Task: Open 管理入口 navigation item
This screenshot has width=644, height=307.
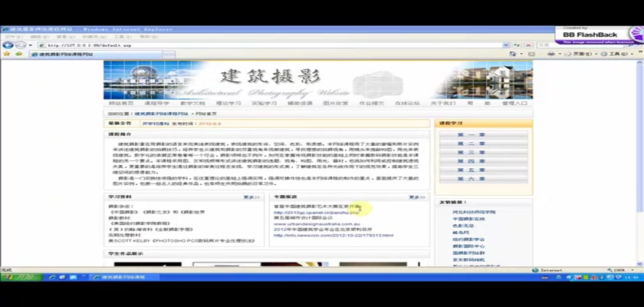Action: pyautogui.click(x=514, y=103)
